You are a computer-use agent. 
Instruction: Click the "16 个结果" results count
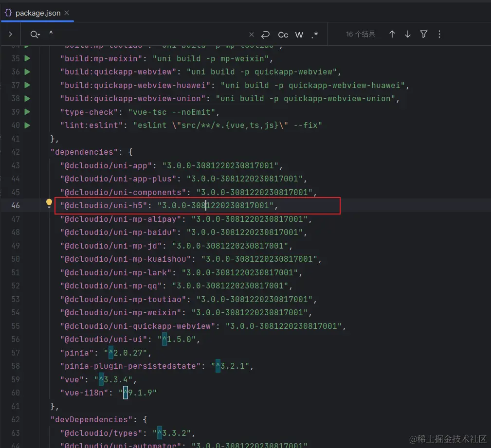tap(361, 34)
